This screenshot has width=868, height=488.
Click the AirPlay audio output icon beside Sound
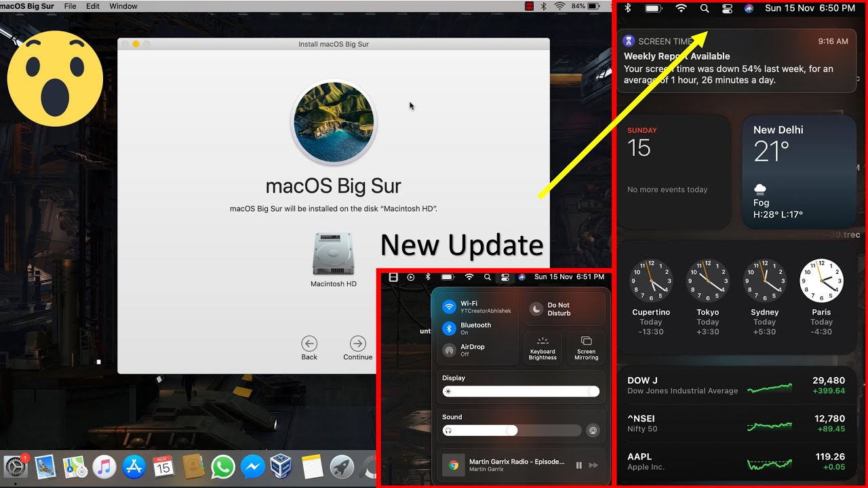[x=593, y=430]
